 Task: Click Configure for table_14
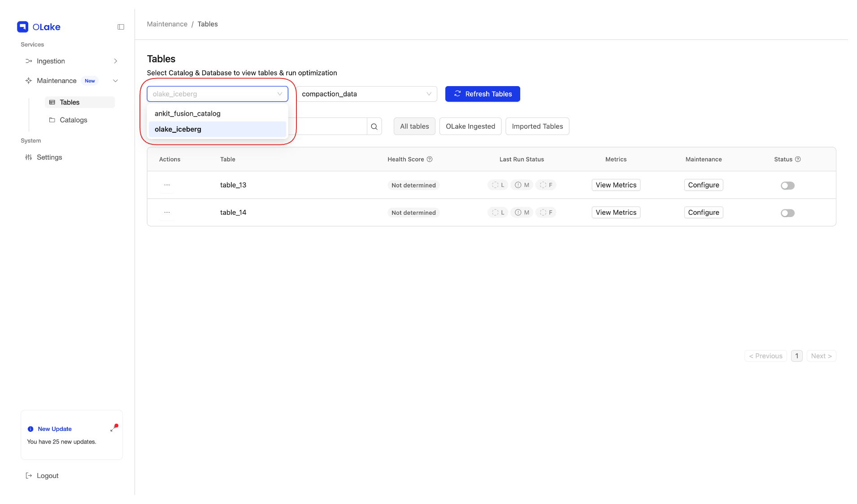click(703, 213)
